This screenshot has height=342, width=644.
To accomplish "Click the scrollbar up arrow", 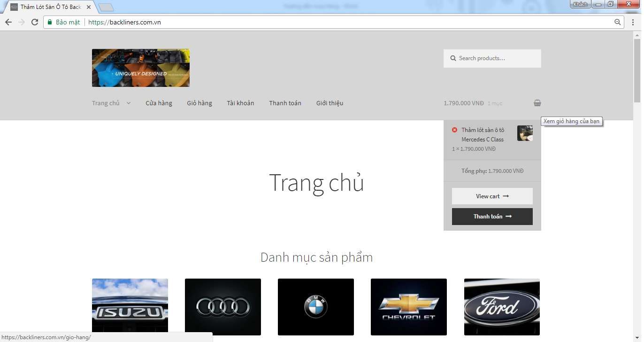I will [x=637, y=35].
